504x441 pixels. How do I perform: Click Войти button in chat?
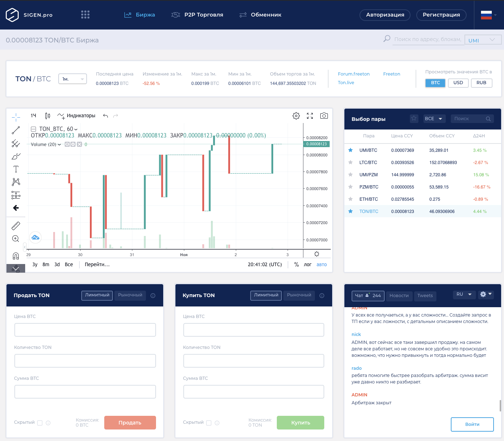[472, 424]
